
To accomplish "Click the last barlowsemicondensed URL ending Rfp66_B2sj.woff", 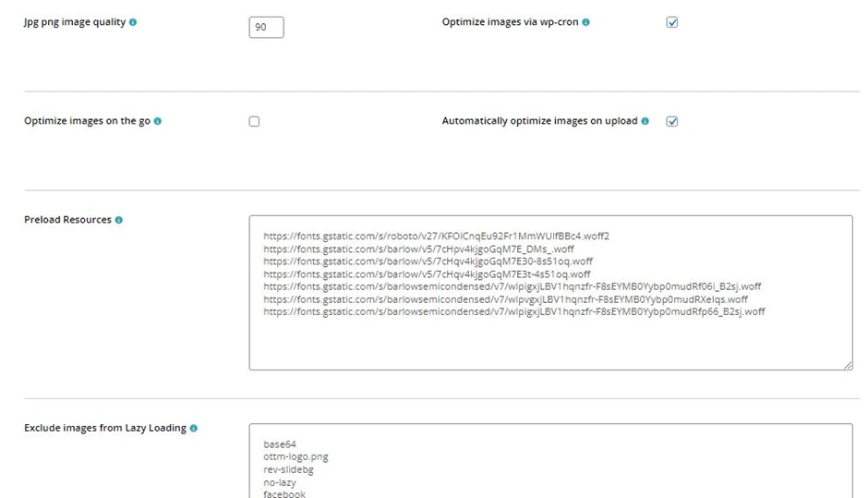I will coord(513,312).
